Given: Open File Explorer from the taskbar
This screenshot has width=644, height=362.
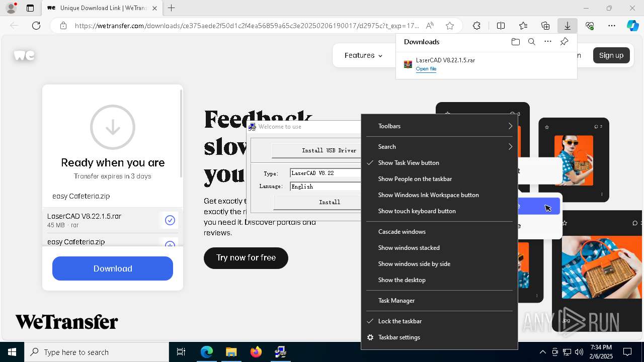Looking at the screenshot, I should point(231,352).
